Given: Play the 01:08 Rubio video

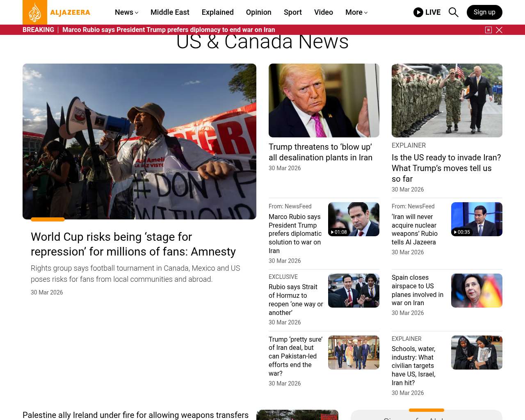Looking at the screenshot, I should pyautogui.click(x=354, y=219).
